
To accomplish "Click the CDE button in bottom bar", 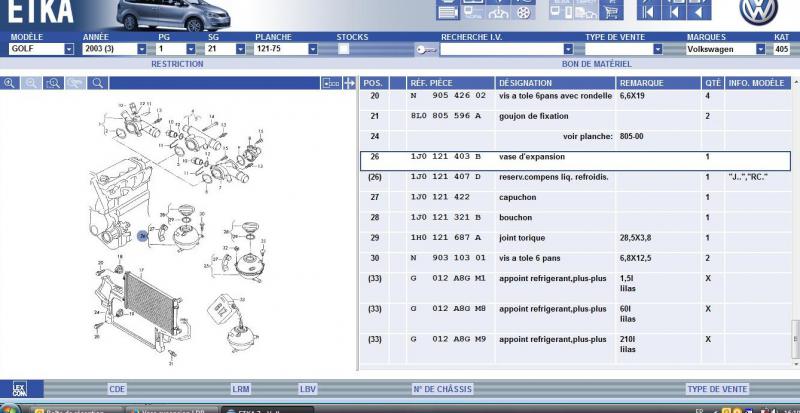I will (x=117, y=389).
